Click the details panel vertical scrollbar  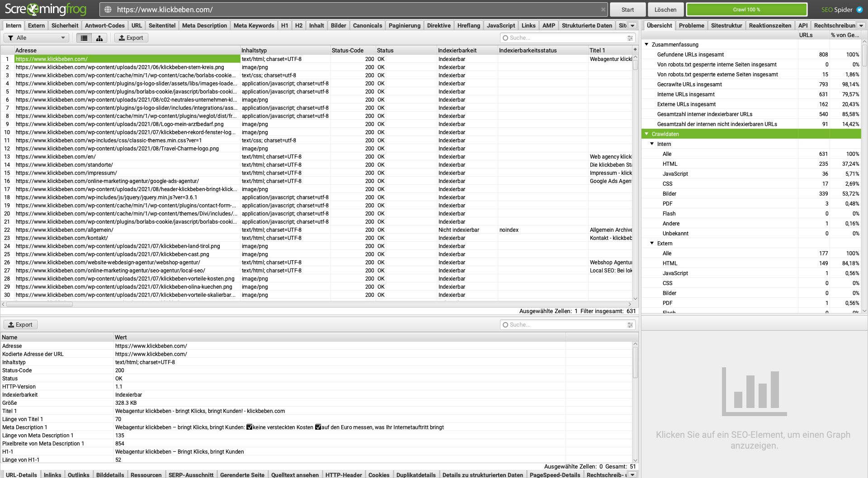tap(635, 363)
